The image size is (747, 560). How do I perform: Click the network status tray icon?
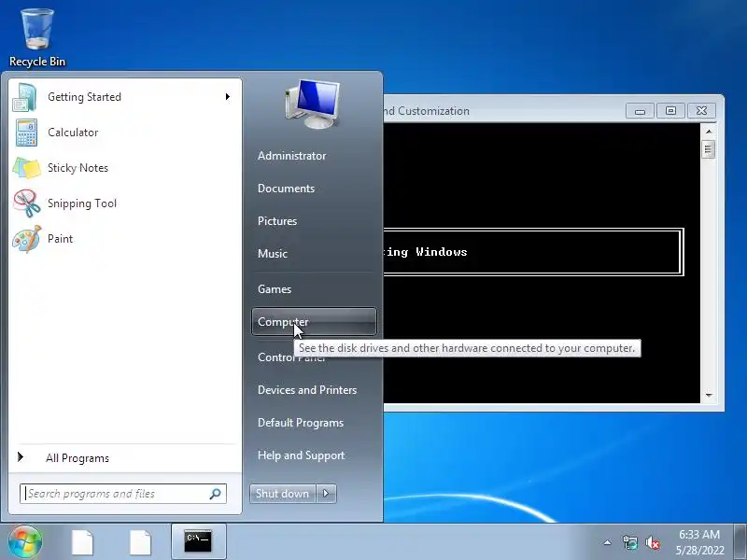[630, 542]
